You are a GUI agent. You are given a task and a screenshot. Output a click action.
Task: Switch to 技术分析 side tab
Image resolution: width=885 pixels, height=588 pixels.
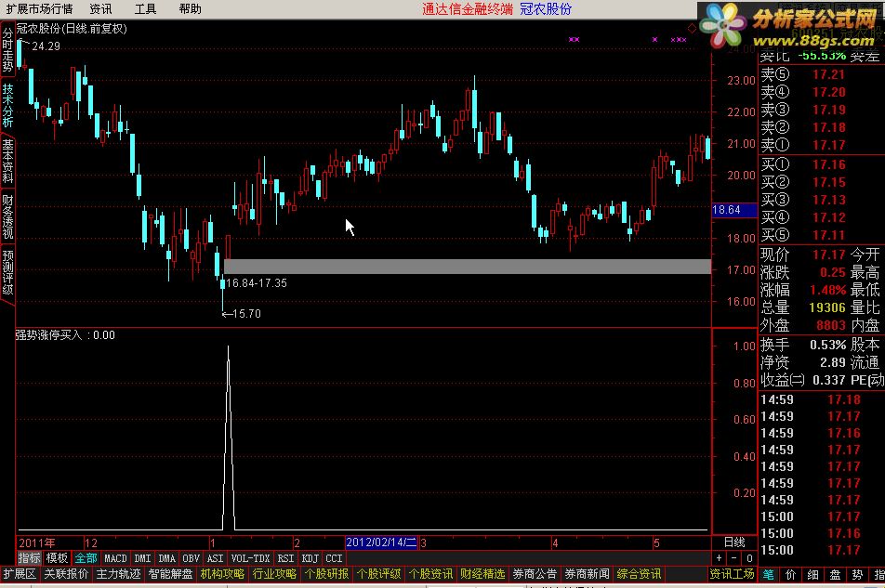click(7, 105)
